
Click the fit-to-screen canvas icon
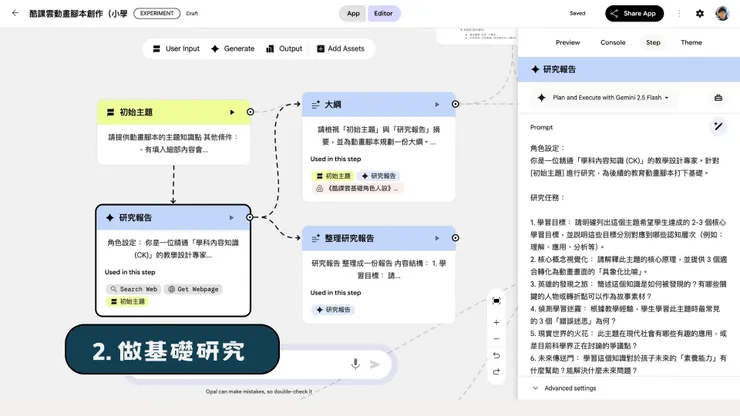tap(496, 301)
